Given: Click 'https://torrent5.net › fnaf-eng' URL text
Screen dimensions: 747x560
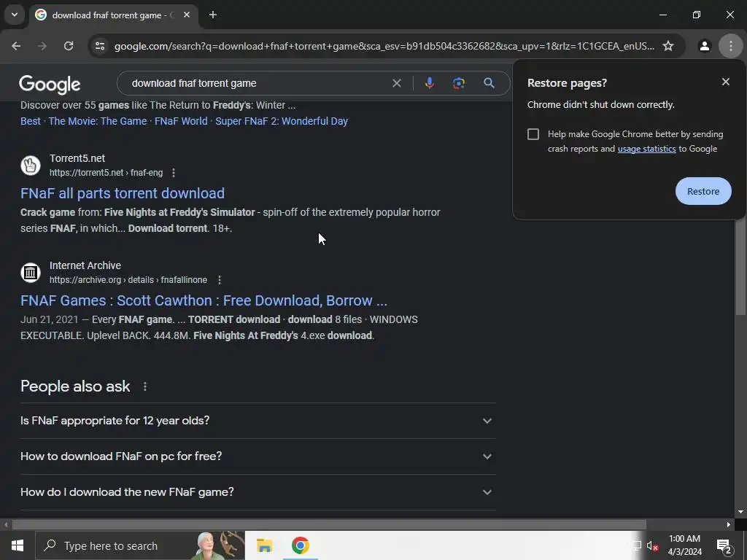Looking at the screenshot, I should (x=107, y=173).
